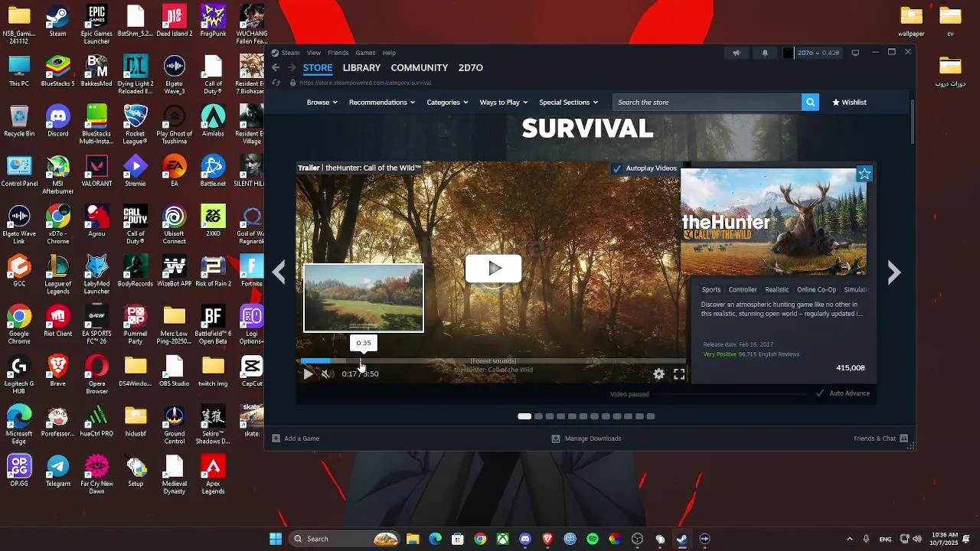This screenshot has width=980, height=551.
Task: Open Spotify in the taskbar
Action: pyautogui.click(x=593, y=539)
